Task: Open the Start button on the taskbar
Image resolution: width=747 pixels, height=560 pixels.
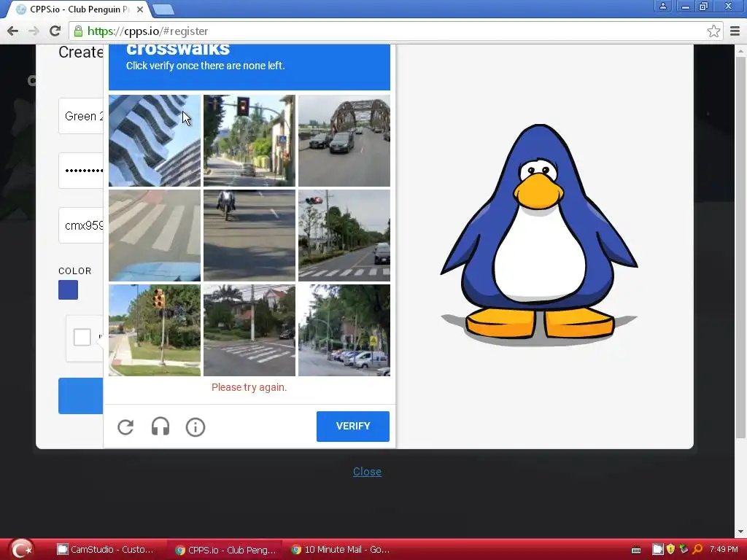Action: [21, 549]
